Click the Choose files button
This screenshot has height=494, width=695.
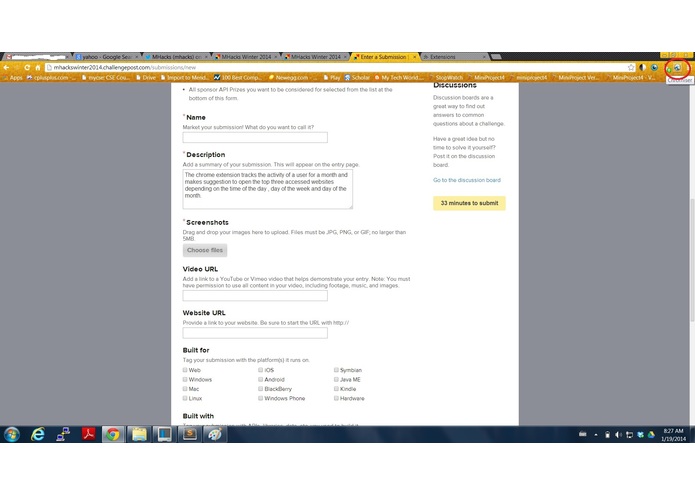coord(205,250)
